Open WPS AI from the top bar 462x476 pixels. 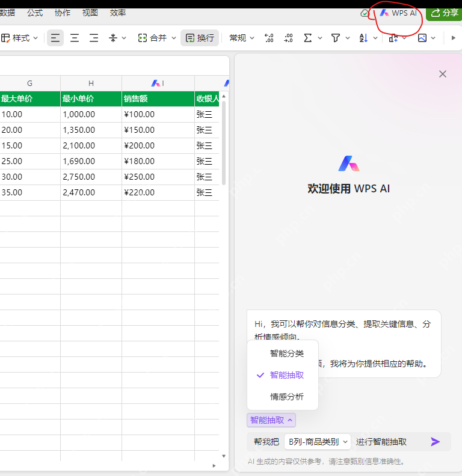click(398, 13)
